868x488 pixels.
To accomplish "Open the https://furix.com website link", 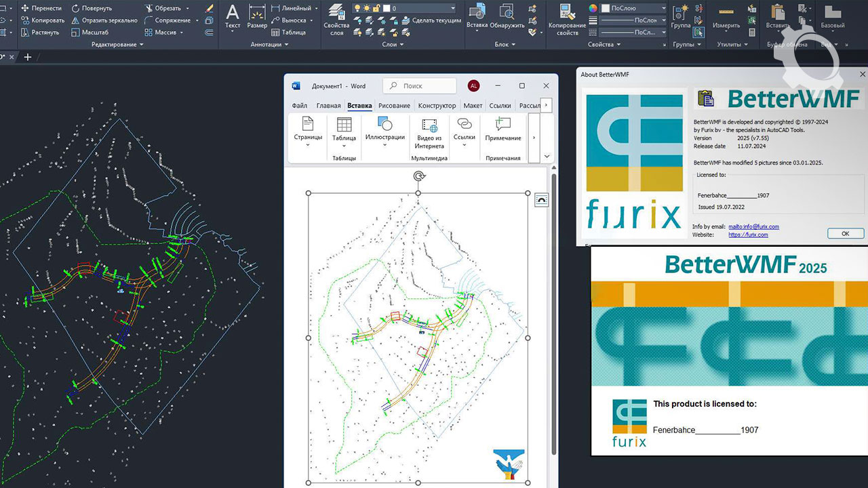I will 748,235.
